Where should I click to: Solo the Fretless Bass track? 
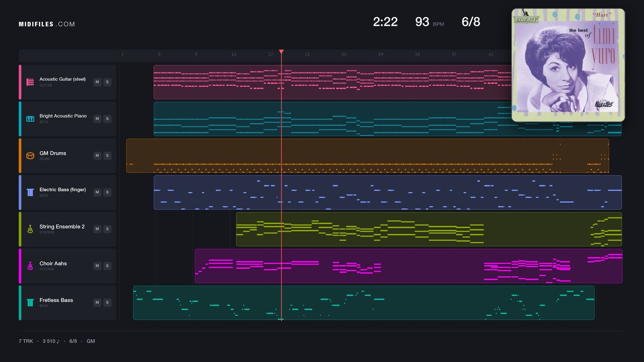tap(107, 303)
